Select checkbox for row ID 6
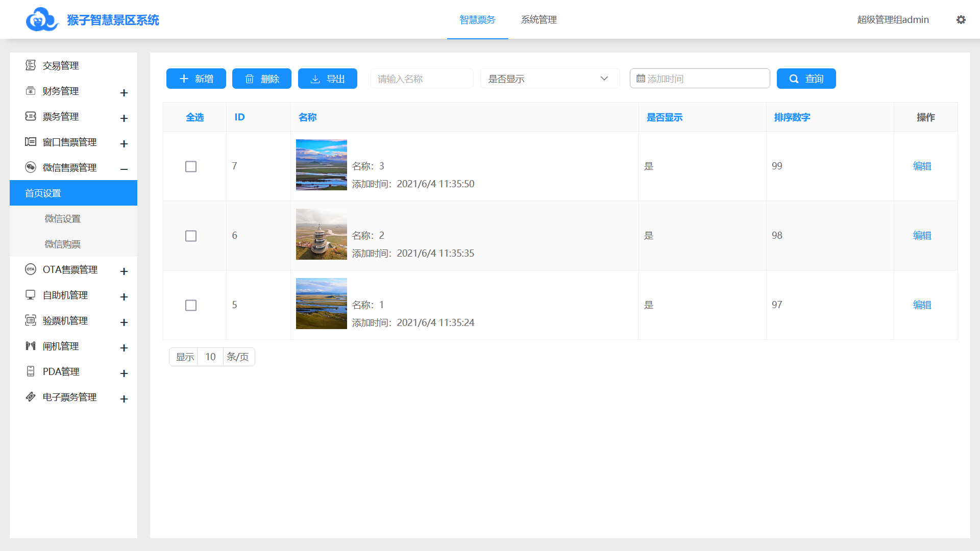 191,236
